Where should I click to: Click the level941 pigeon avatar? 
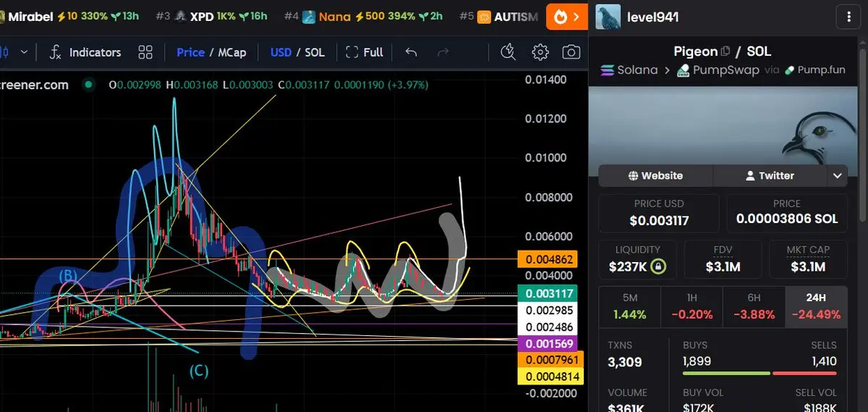point(608,16)
